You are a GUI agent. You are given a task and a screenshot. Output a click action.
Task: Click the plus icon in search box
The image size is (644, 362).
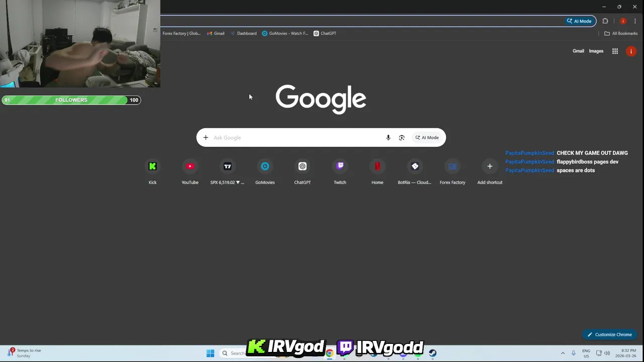click(206, 138)
